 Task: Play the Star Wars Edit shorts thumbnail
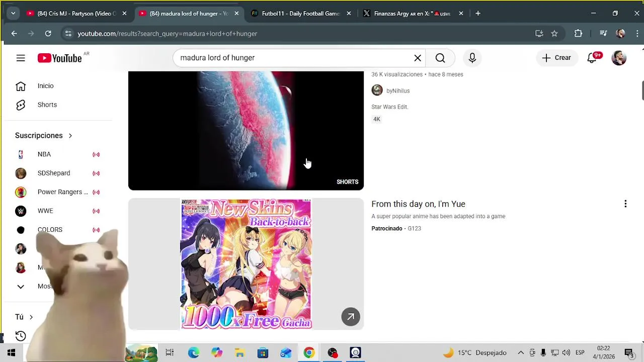coord(246,131)
